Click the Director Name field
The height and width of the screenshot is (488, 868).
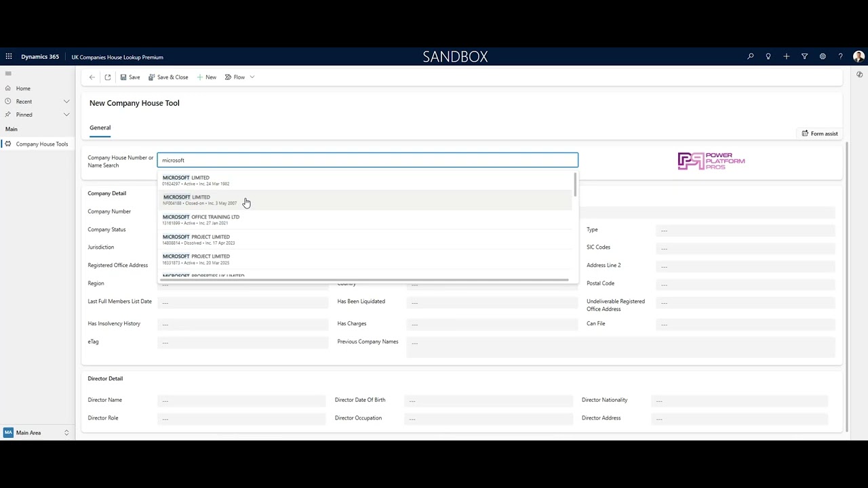tap(241, 401)
